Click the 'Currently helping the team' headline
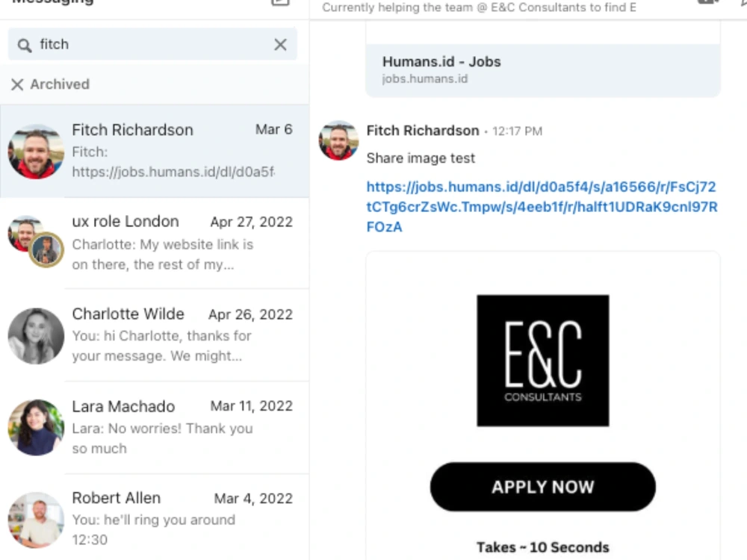Viewport: 747px width, 560px height. pyautogui.click(x=480, y=7)
